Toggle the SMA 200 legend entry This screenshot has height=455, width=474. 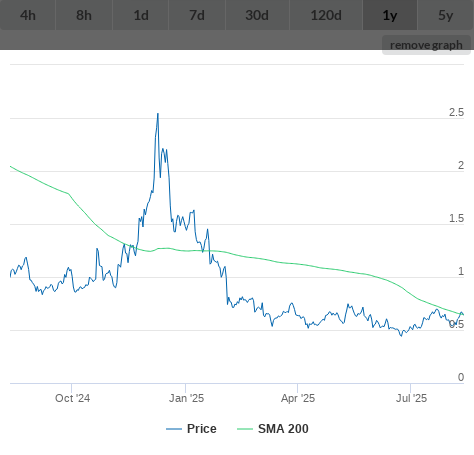click(283, 429)
